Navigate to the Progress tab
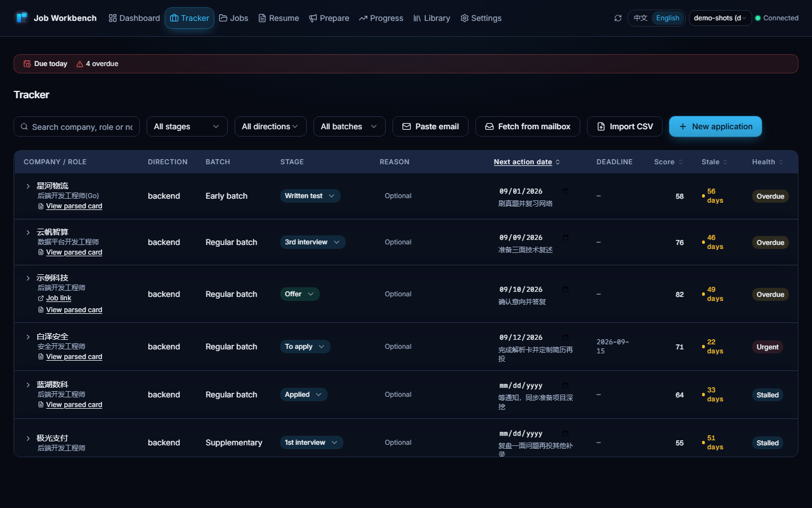 [x=381, y=18]
